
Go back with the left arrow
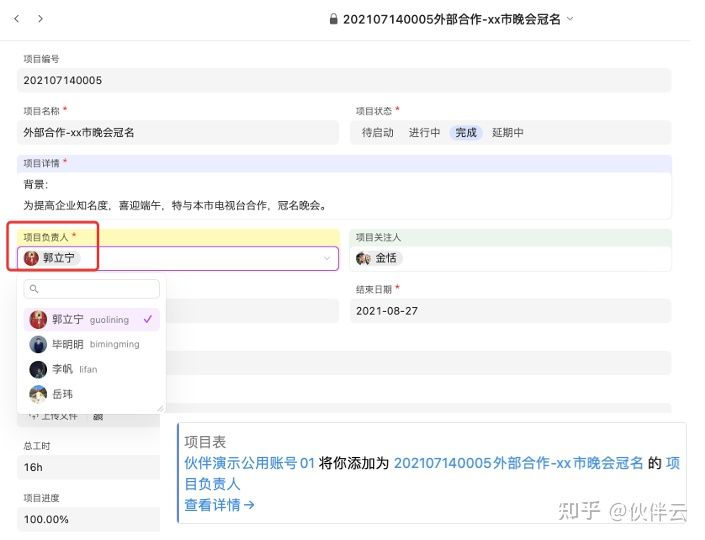pyautogui.click(x=17, y=18)
